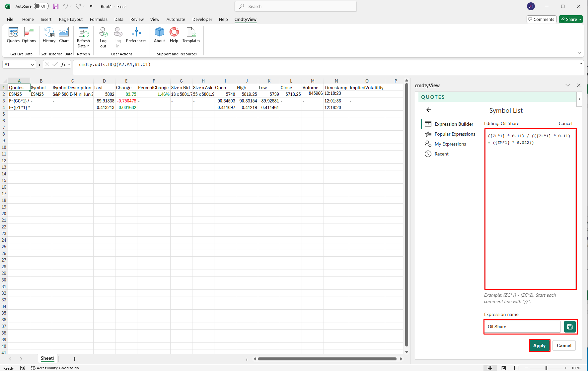This screenshot has height=371, width=588.
Task: Open the Comments button
Action: coord(541,19)
